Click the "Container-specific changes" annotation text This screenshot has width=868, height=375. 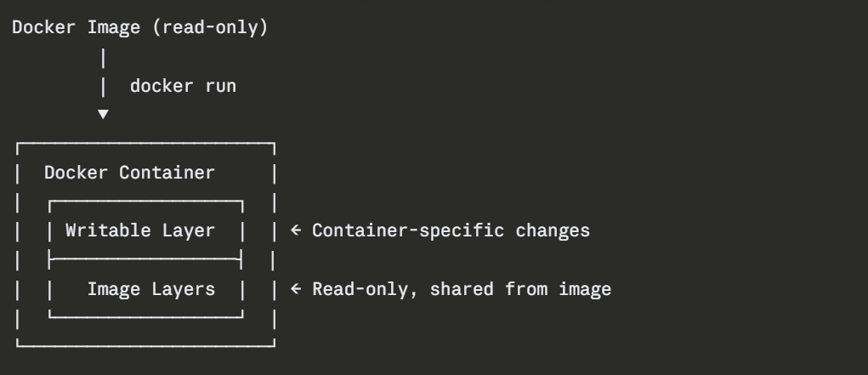pyautogui.click(x=451, y=230)
